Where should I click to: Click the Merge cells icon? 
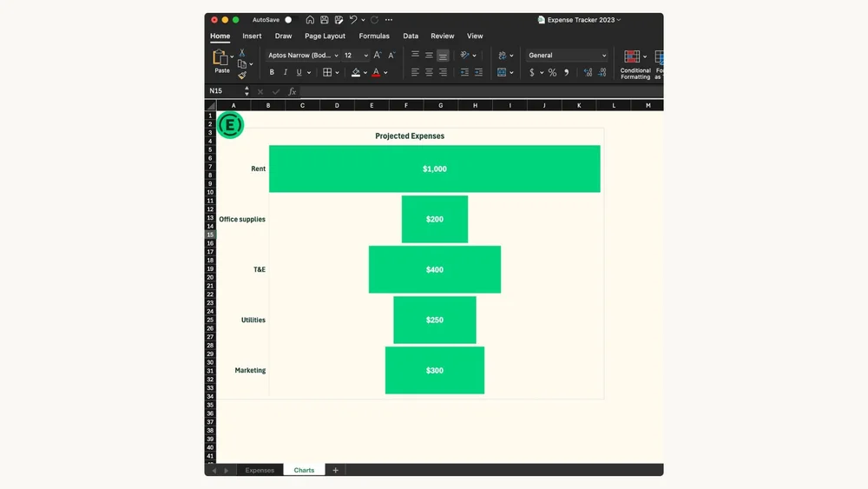pos(502,73)
